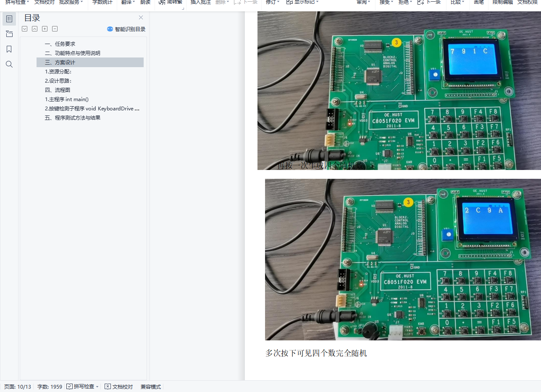Click the page indicator 页面: 10/13
The height and width of the screenshot is (392, 541).
[18, 387]
